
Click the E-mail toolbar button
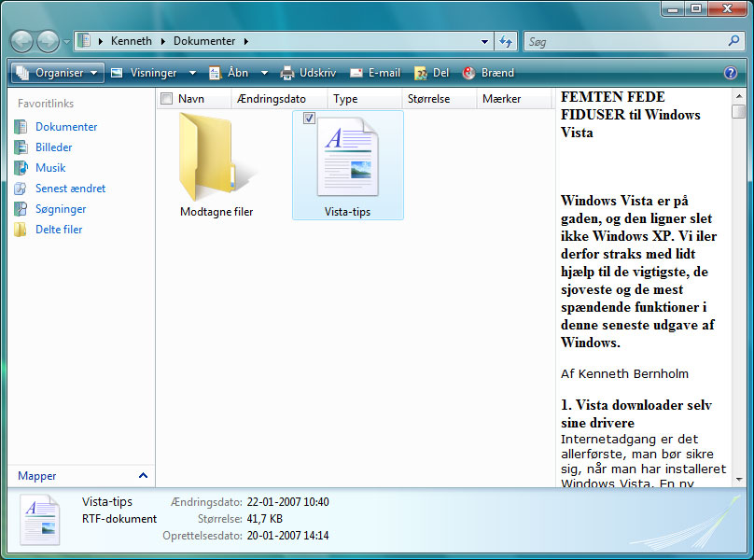coord(375,73)
